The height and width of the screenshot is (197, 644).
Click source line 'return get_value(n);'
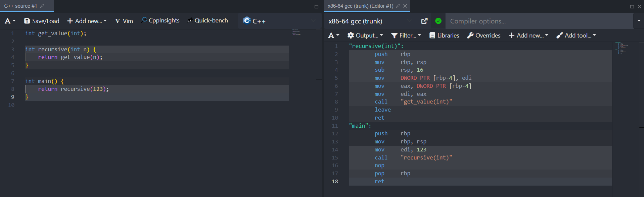[70, 57]
